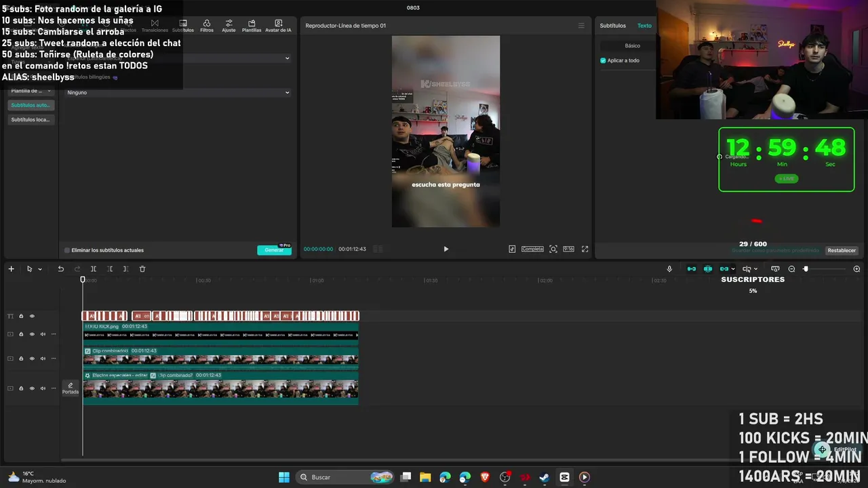Select the Básico sub-tab
Screen dimensions: 868x488
pyautogui.click(x=632, y=45)
